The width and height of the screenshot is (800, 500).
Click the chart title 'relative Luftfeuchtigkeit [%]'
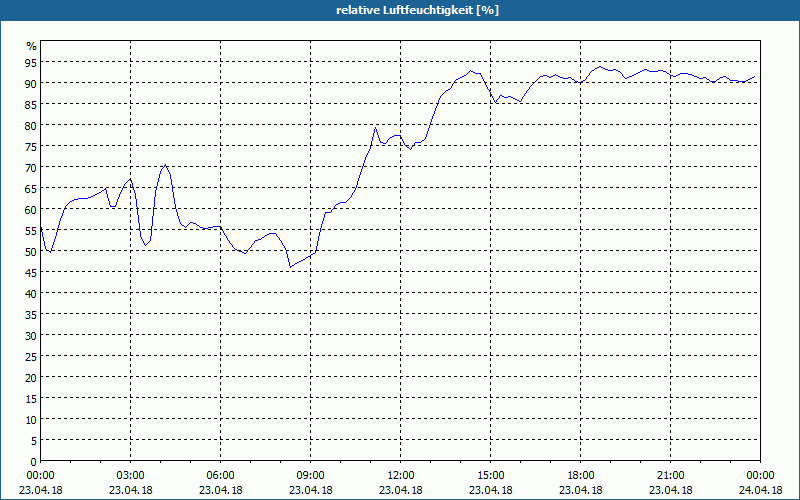click(417, 10)
